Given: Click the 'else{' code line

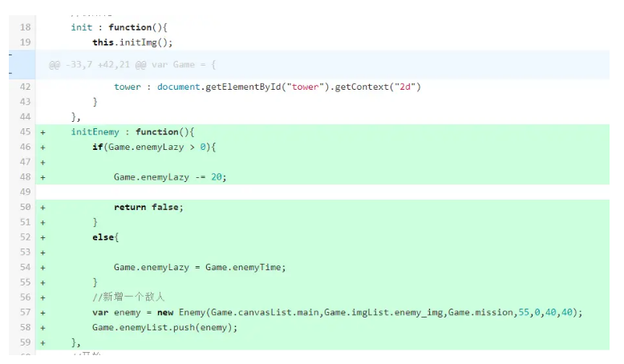Looking at the screenshot, I should coord(105,237).
